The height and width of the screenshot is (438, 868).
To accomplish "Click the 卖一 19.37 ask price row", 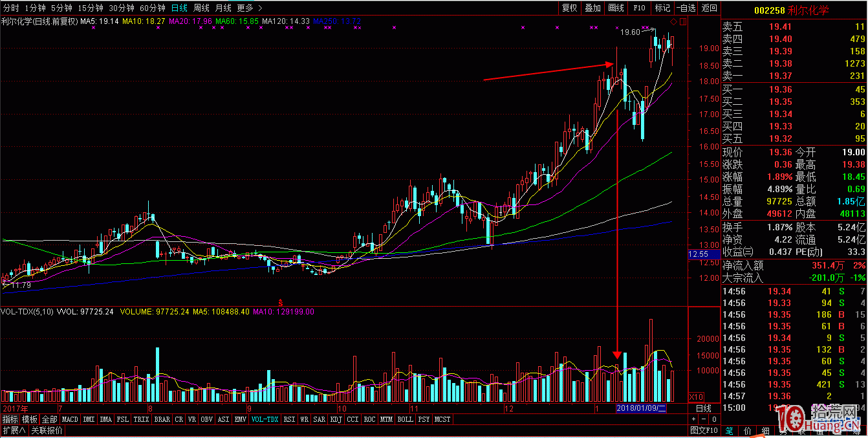I will click(x=794, y=76).
